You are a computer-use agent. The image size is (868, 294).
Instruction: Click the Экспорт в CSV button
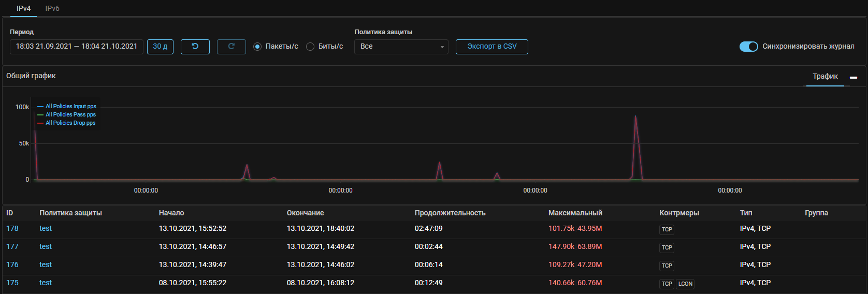tap(491, 47)
